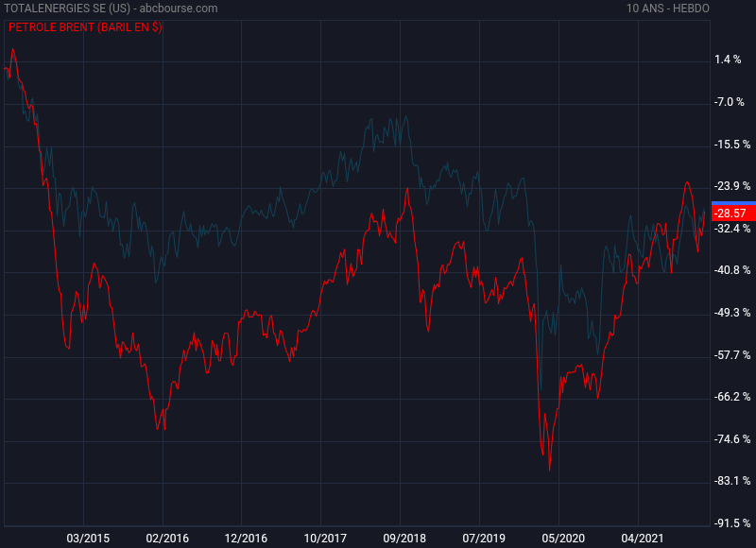Click the '-83.1 %' axis label
This screenshot has height=548, width=756.
(x=731, y=481)
